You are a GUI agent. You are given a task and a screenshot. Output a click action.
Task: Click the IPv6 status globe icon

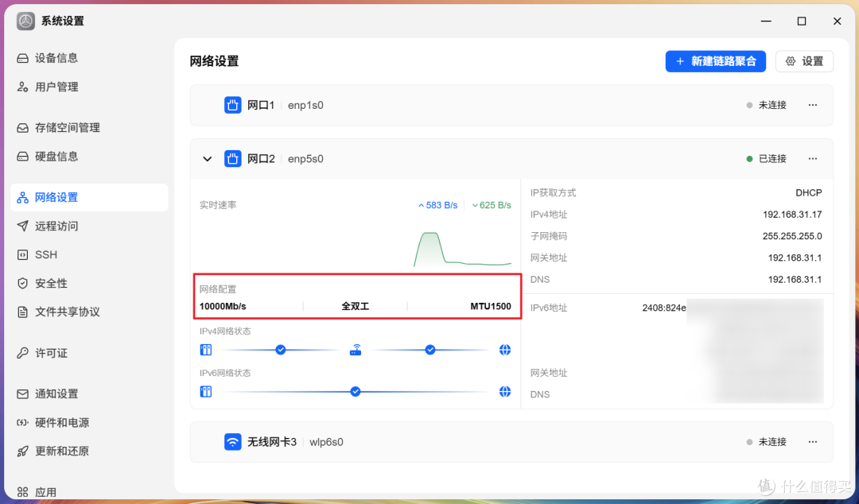pyautogui.click(x=505, y=392)
